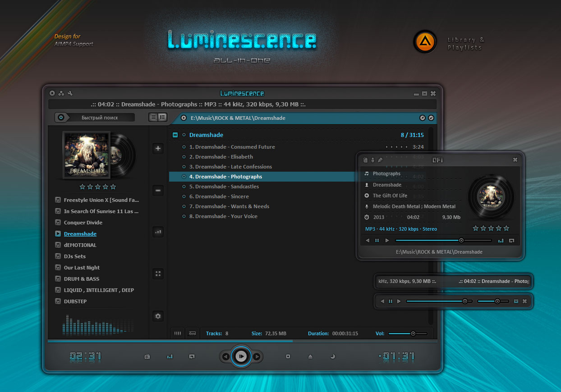Click the copy icon in the QFI window
The height and width of the screenshot is (392, 561).
[366, 160]
